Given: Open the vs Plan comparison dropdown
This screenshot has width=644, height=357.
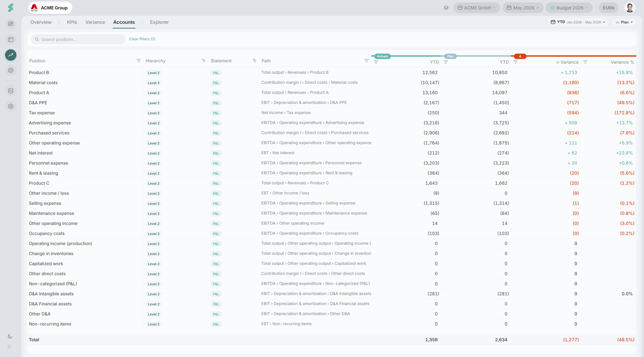Looking at the screenshot, I should click(624, 22).
